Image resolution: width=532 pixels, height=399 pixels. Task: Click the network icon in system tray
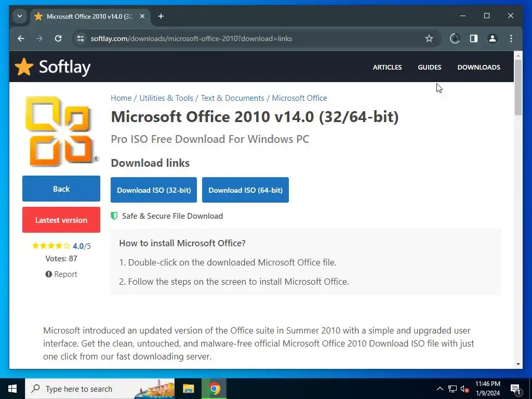[453, 389]
